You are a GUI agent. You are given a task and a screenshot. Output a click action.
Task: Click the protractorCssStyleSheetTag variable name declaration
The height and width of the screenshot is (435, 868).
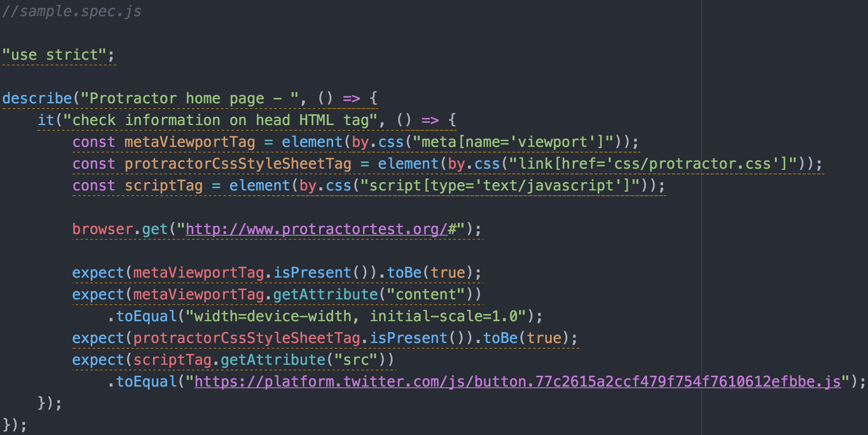pyautogui.click(x=238, y=164)
